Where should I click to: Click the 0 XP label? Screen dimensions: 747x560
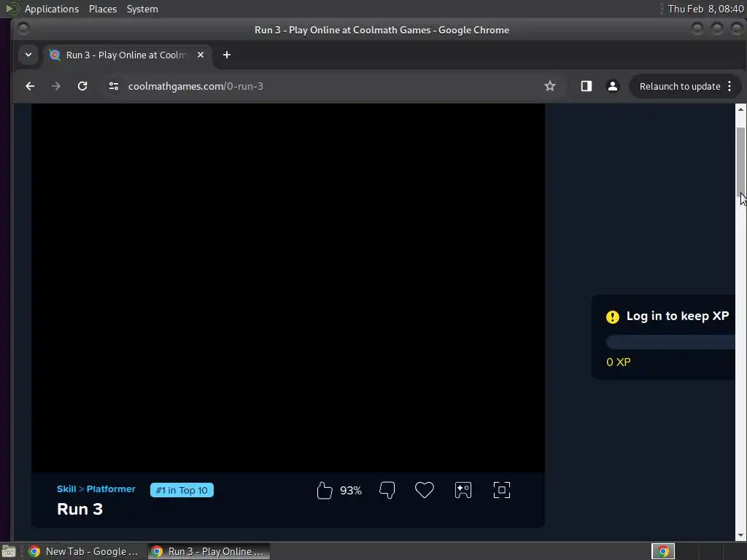click(x=619, y=362)
